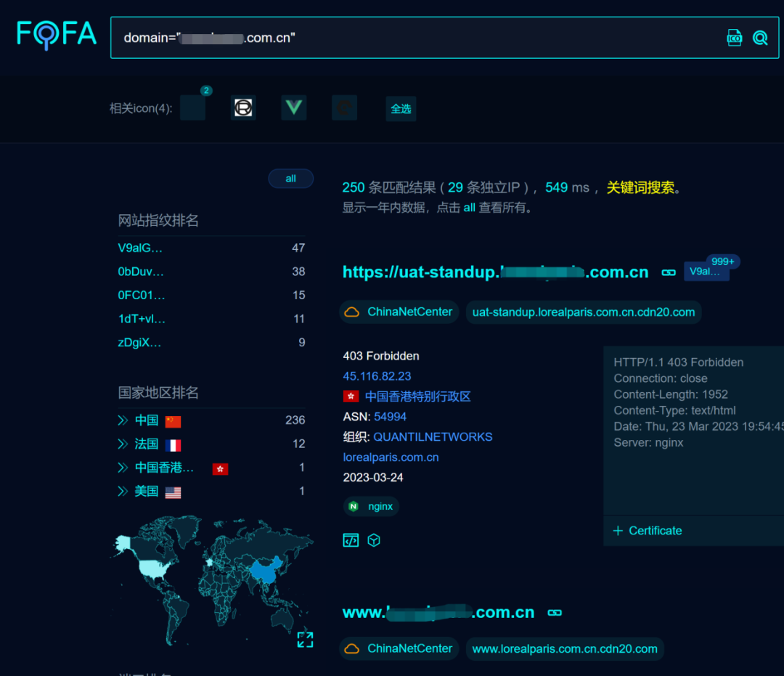Click IP address 45.116.82.23

pyautogui.click(x=377, y=376)
